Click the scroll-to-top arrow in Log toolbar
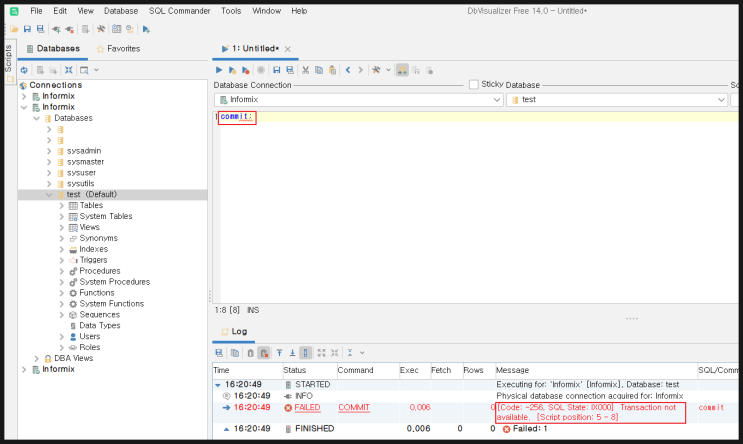The image size is (743, 444). click(x=280, y=353)
